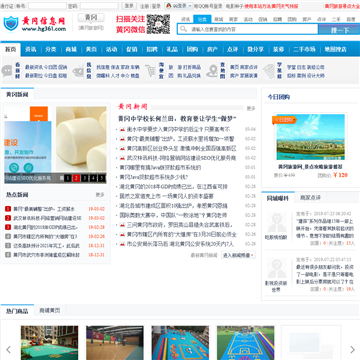
Task: Click the next arrow of product carousel
Action: tap(352, 349)
